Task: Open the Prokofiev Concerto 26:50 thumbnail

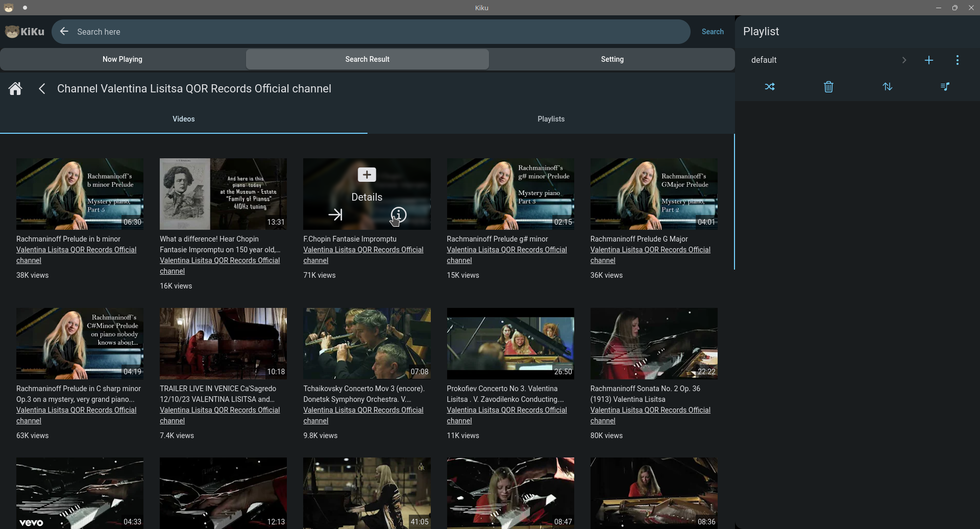Action: (x=510, y=344)
